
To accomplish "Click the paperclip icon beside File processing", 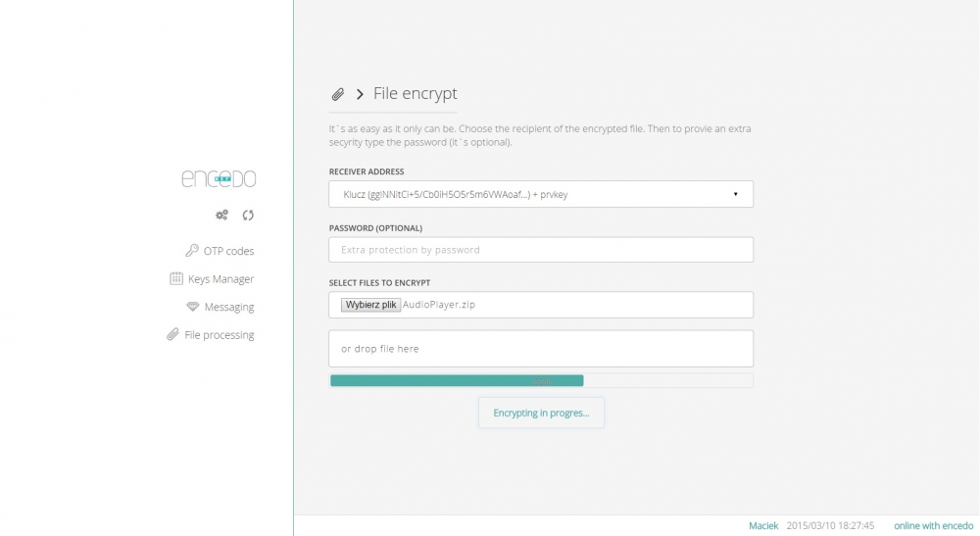I will [x=172, y=335].
